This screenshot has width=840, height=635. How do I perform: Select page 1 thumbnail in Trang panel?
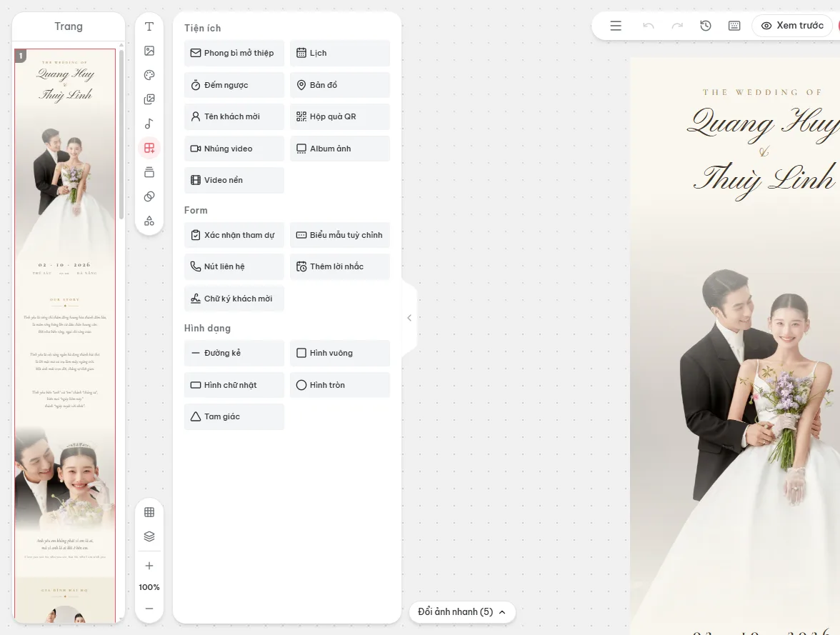[x=65, y=336]
